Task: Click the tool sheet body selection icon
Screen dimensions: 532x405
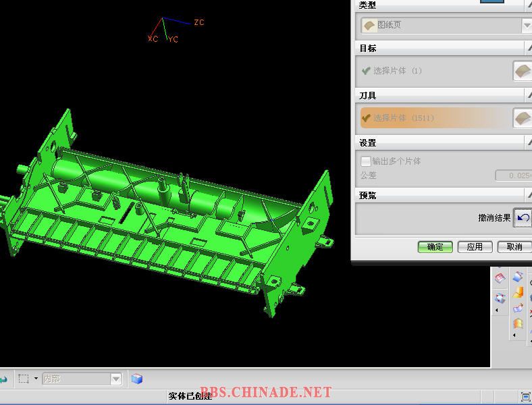Action: coord(522,118)
